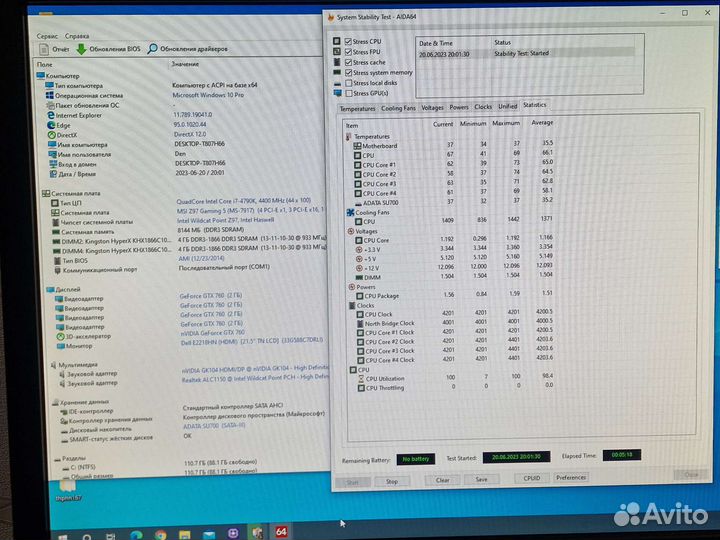
Task: Click the Voltages group icon in statistics
Action: pos(351,231)
